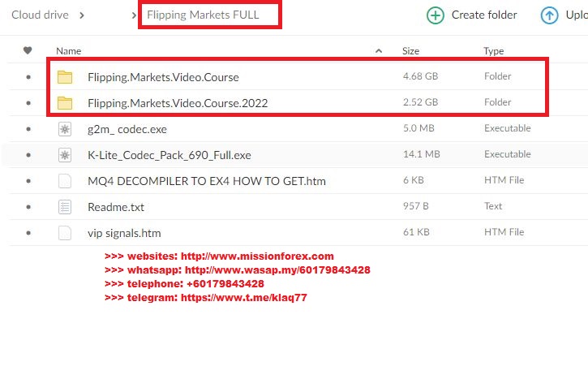Click the blue upload arrow icon
588x375 pixels.
click(549, 15)
